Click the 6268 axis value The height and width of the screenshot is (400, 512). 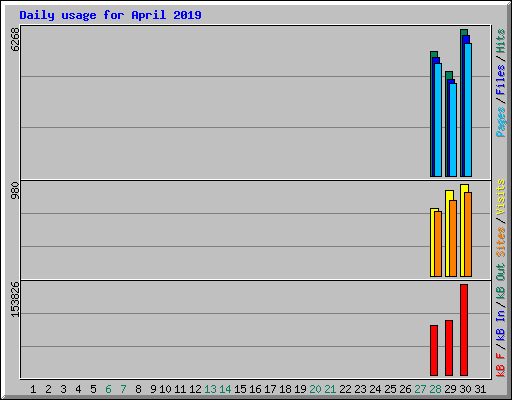(x=15, y=39)
